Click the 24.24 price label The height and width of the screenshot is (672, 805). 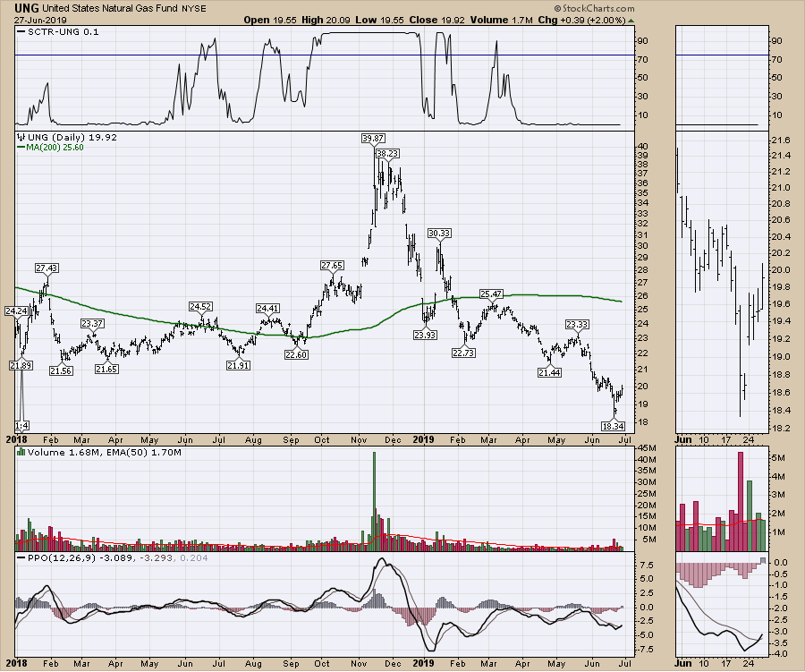click(16, 310)
